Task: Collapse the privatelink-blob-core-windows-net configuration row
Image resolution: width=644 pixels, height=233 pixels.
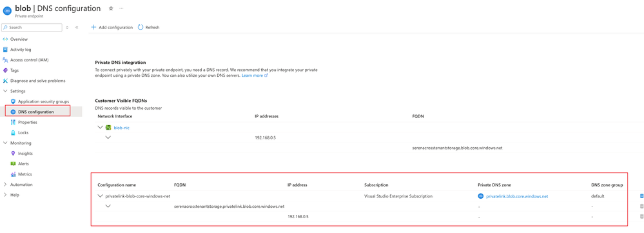Action: coord(100,196)
